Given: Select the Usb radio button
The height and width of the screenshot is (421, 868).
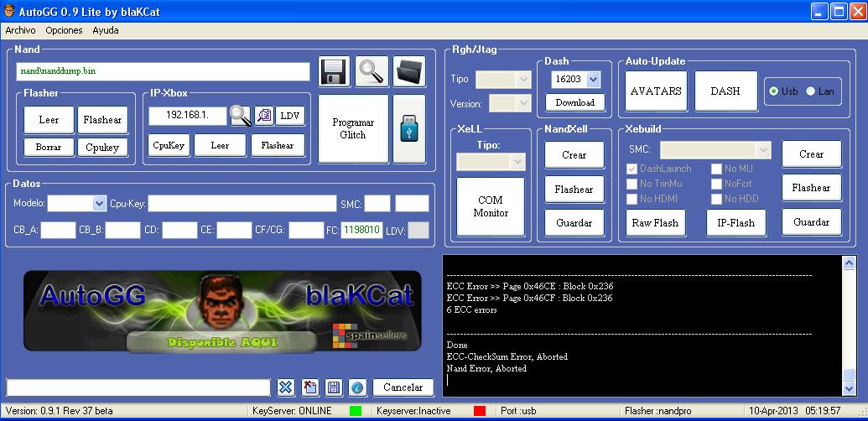Looking at the screenshot, I should (x=774, y=91).
